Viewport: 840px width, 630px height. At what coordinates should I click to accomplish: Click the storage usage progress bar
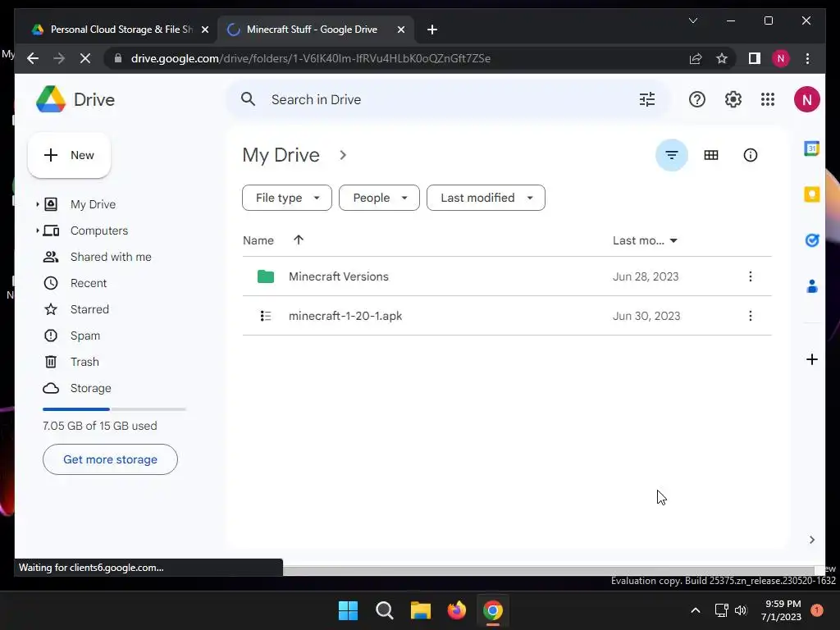pyautogui.click(x=114, y=409)
